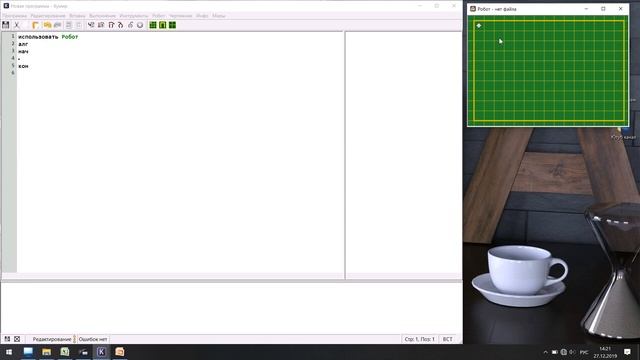Click the scissors Cut icon in toolbar
Image resolution: width=640 pixels, height=360 pixels.
pyautogui.click(x=17, y=25)
